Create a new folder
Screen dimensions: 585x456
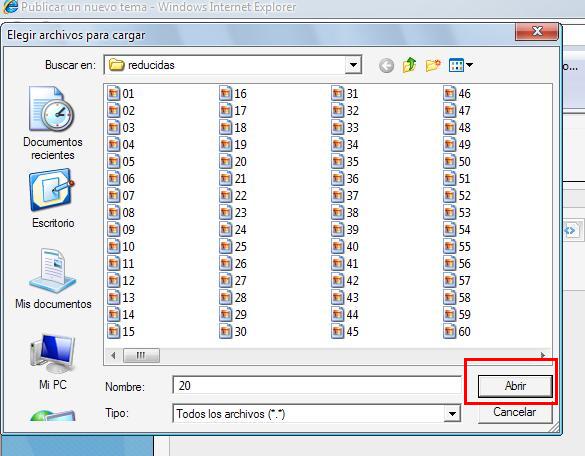pyautogui.click(x=433, y=66)
